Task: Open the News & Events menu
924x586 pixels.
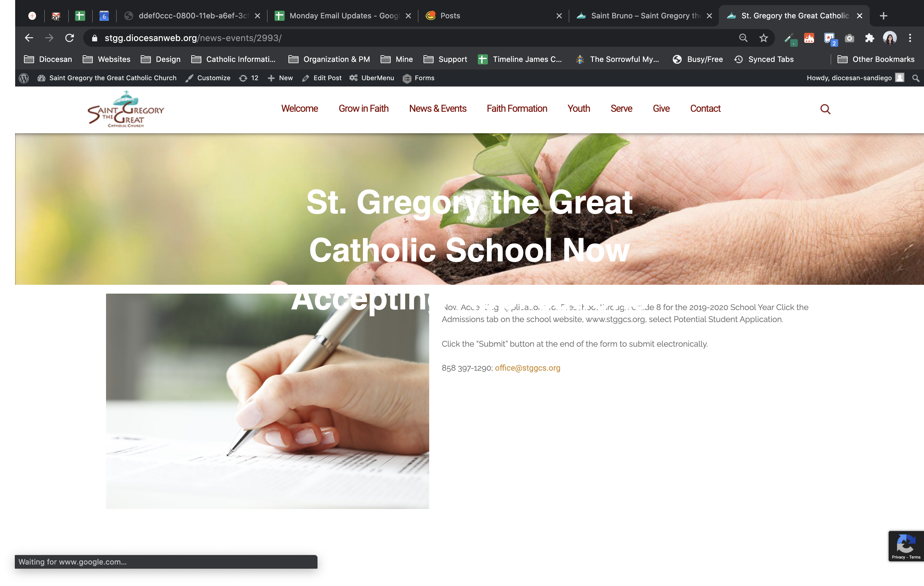Action: click(437, 109)
